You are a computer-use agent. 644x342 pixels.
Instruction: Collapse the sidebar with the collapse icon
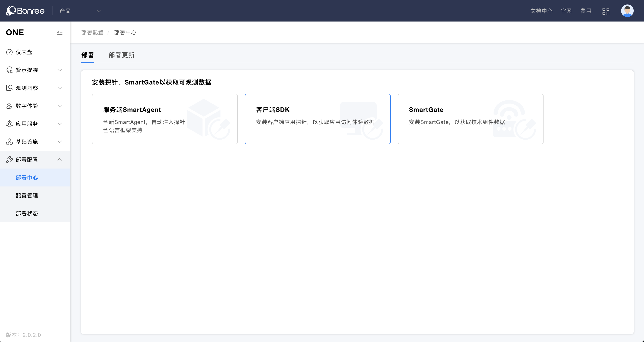pos(59,32)
